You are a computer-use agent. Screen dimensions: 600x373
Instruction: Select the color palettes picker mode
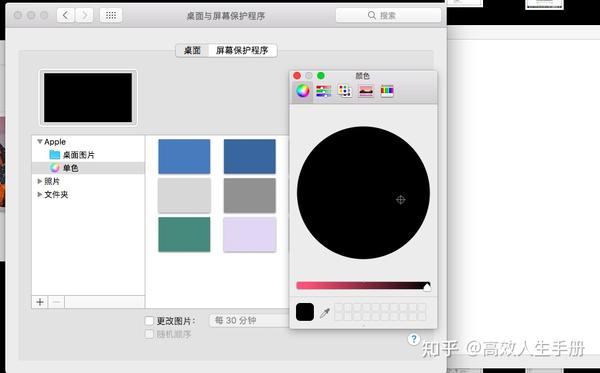(x=345, y=91)
